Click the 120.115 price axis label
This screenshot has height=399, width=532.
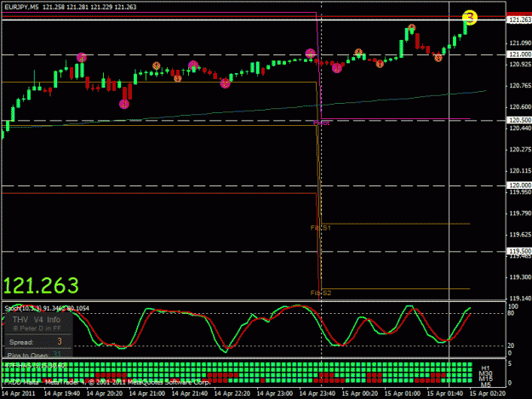(520, 171)
